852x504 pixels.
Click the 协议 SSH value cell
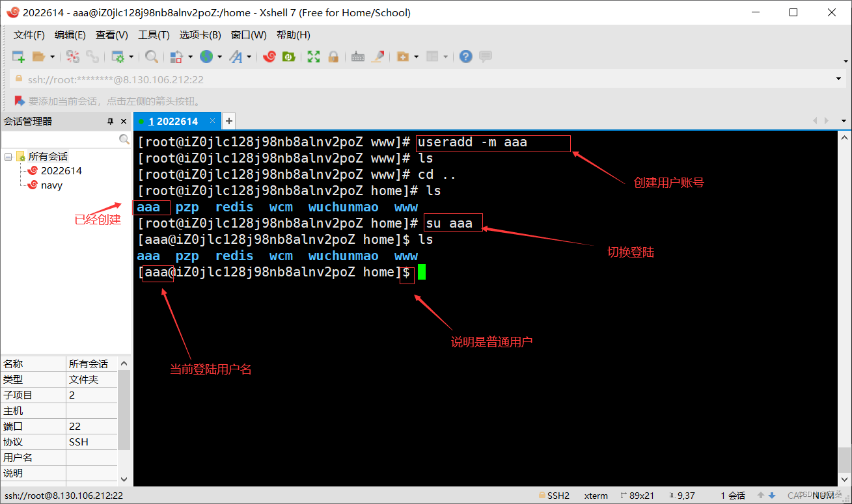(92, 442)
